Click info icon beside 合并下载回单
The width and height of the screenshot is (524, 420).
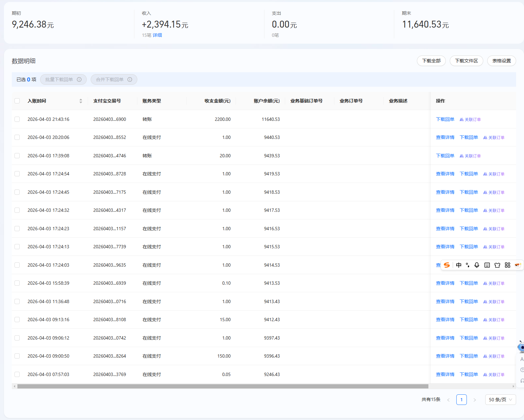click(130, 79)
